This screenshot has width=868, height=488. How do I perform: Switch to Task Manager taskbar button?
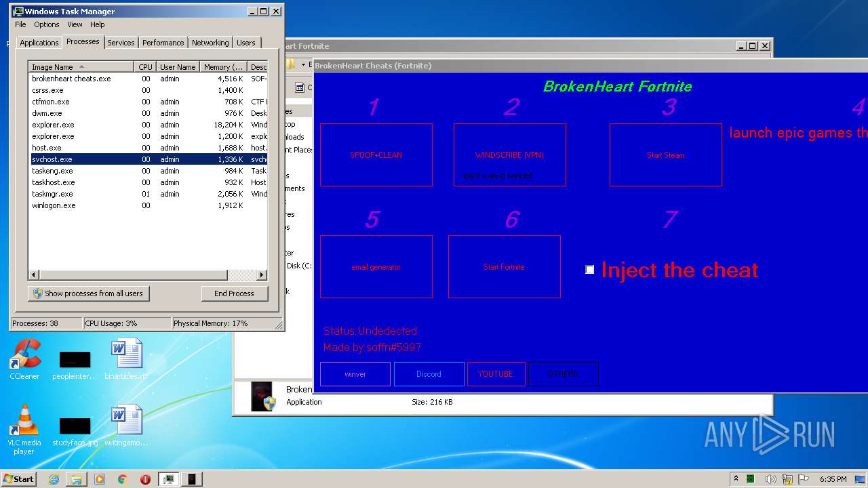tap(168, 479)
